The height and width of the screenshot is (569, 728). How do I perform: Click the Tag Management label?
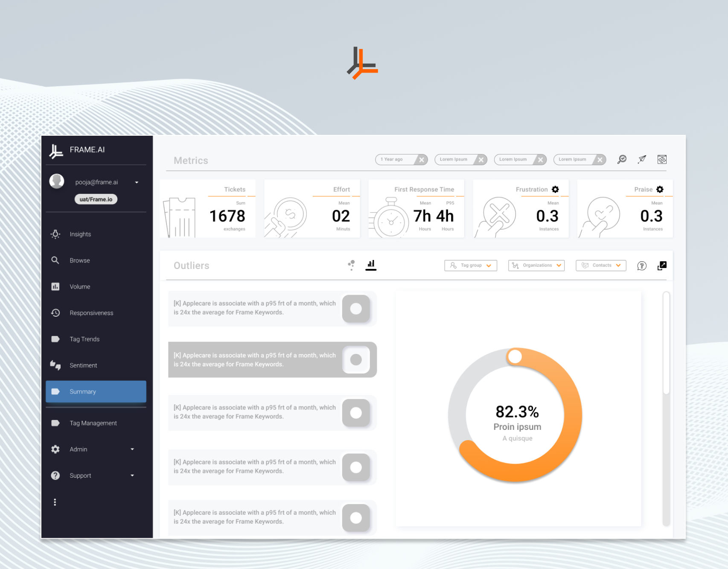click(x=93, y=423)
